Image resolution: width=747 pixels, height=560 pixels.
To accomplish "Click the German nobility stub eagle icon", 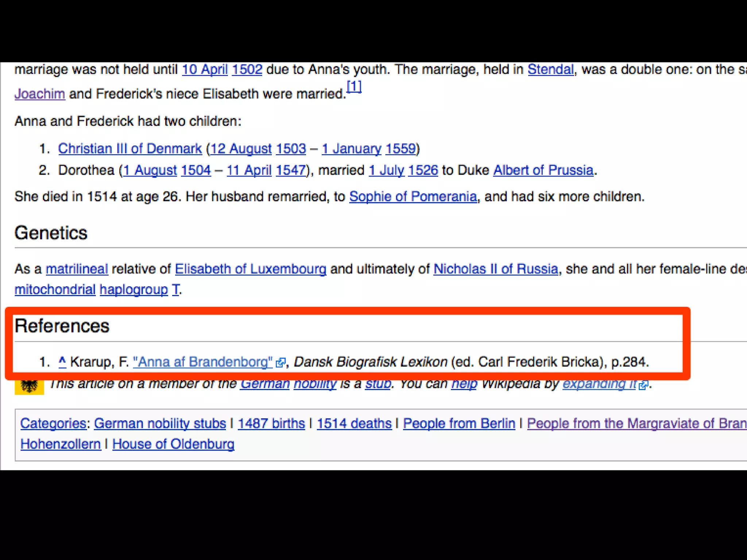I will [29, 386].
